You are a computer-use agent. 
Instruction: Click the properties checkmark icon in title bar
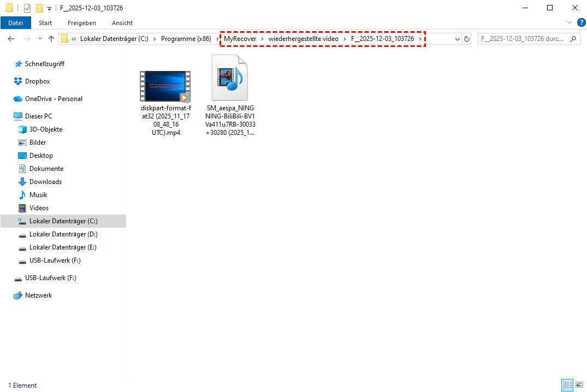tap(27, 8)
